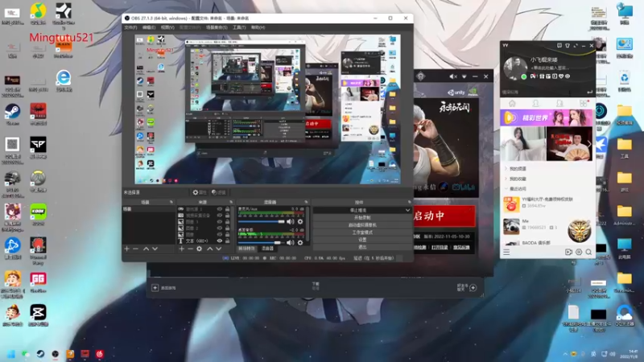
Task: Show hidden system tray icons chevron
Action: pyautogui.click(x=565, y=354)
